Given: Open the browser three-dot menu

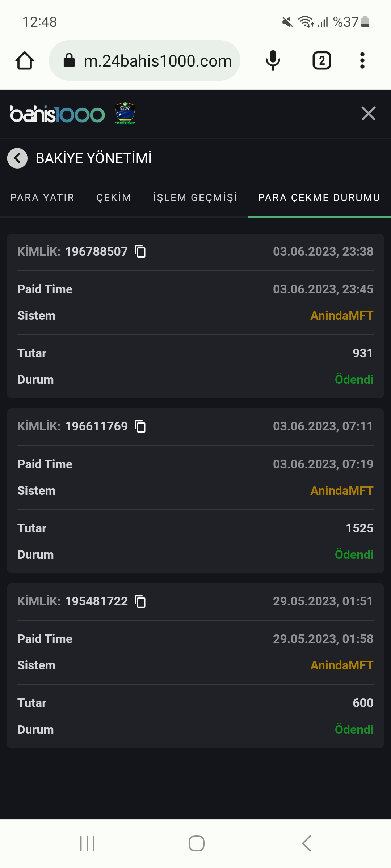Looking at the screenshot, I should 362,60.
